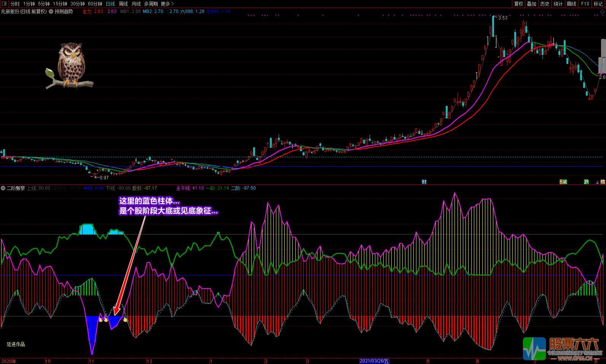Click the 预测趋势 indicator name
This screenshot has height=364, width=606.
(64, 11)
